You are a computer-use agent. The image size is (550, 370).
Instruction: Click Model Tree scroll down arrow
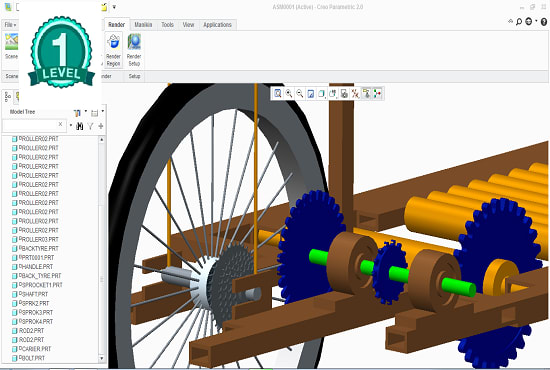[x=102, y=358]
